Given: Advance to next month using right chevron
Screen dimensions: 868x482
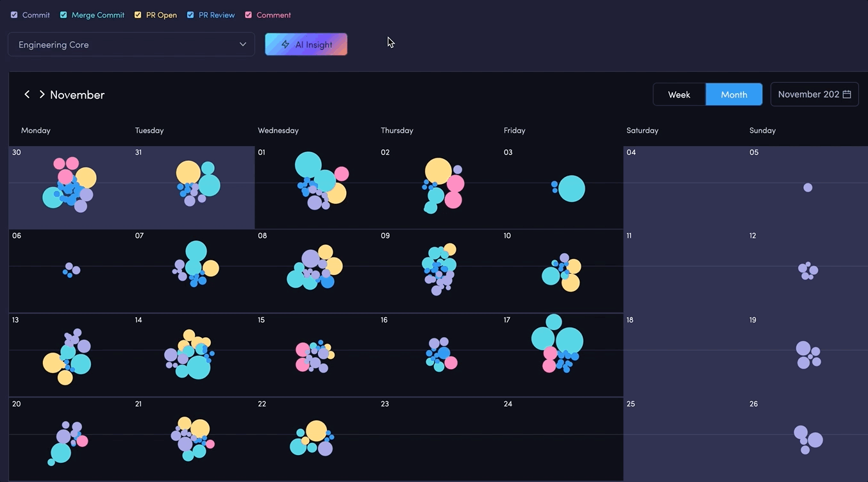Looking at the screenshot, I should [x=42, y=94].
